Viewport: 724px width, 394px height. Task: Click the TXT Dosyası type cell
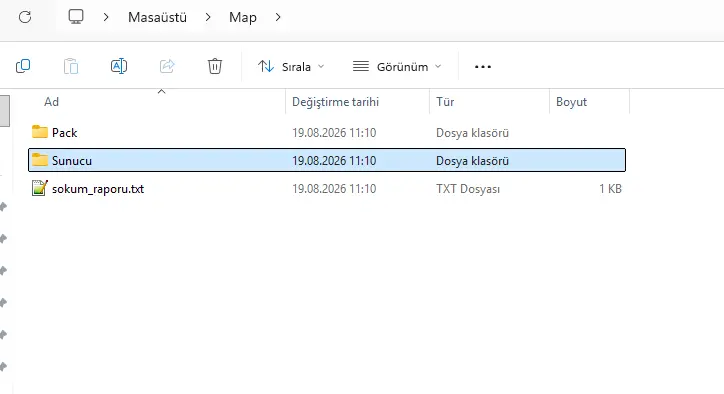coord(468,189)
